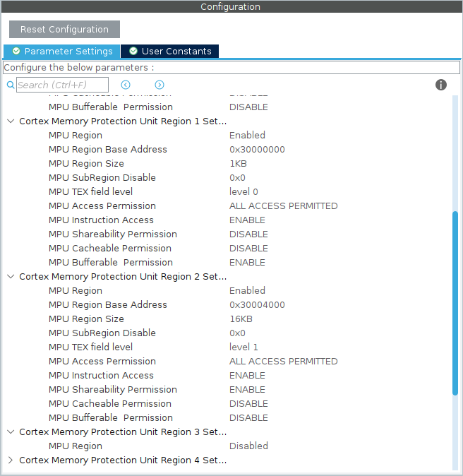Focus the Search (Ctrl+F) field
Screen dimensions: 463x476
point(62,85)
